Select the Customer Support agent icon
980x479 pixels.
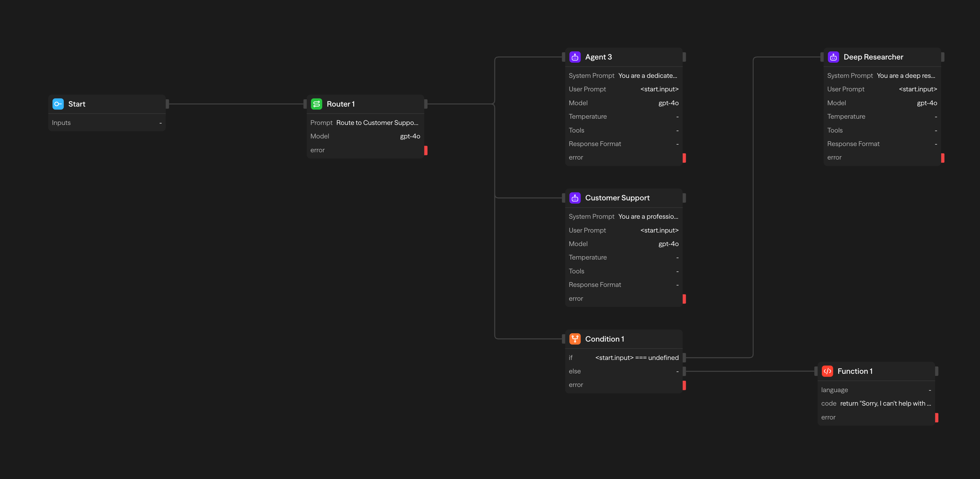click(x=575, y=198)
